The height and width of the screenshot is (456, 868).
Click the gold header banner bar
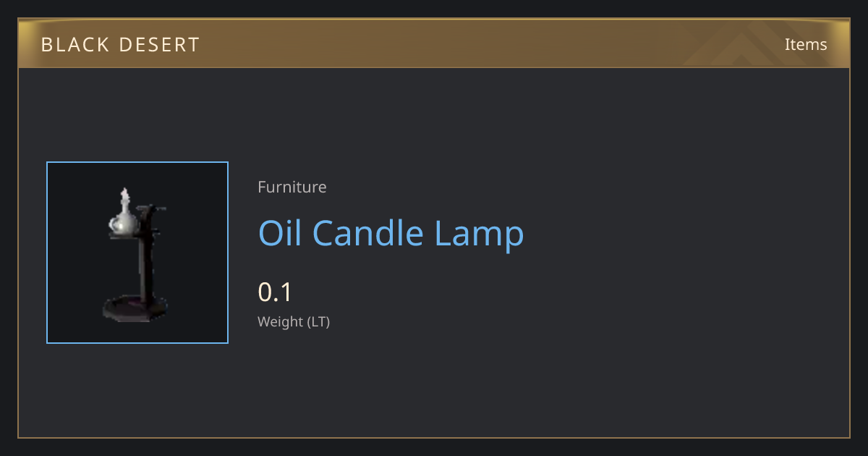coord(434,44)
